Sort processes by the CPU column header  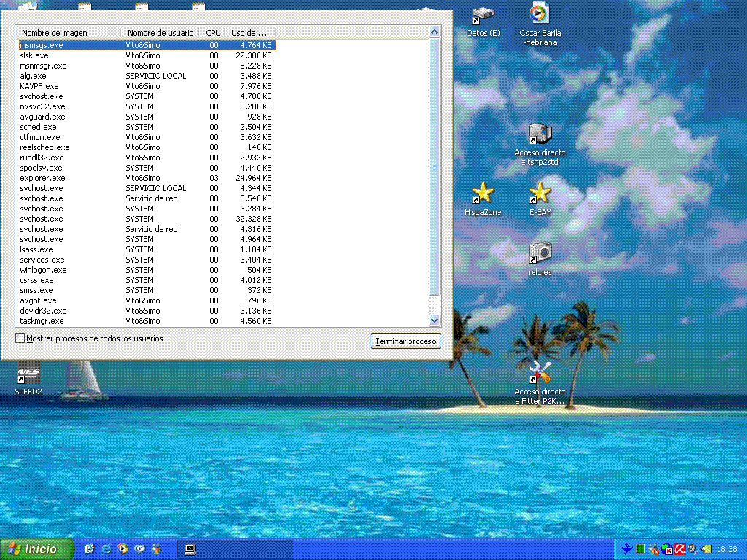(213, 33)
